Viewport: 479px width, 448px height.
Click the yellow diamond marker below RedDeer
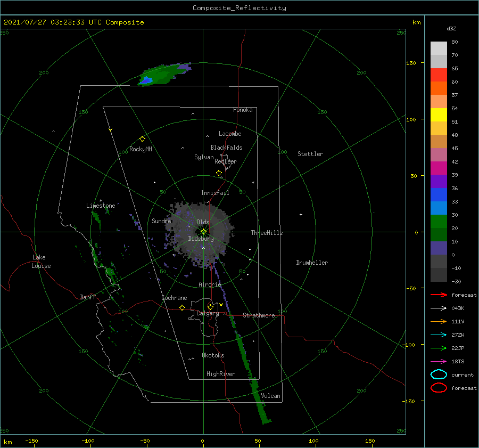(x=219, y=173)
